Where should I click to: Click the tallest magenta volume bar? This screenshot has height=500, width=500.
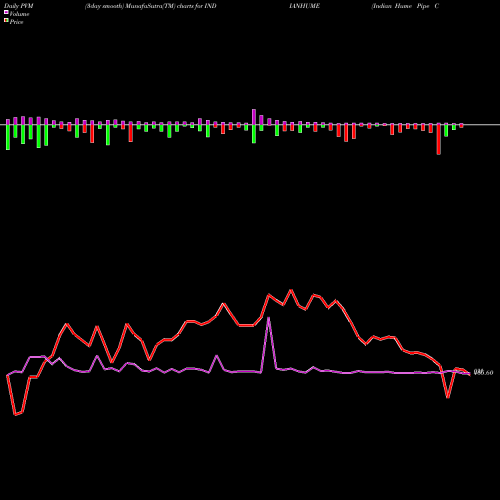[x=254, y=117]
